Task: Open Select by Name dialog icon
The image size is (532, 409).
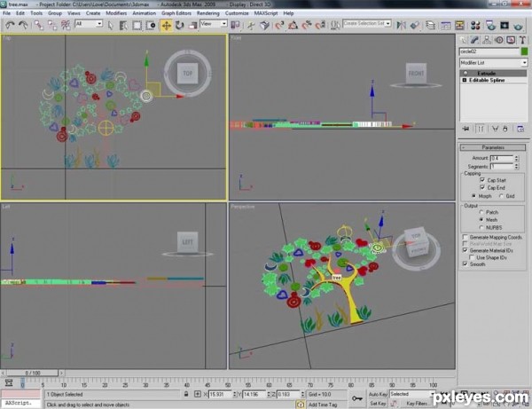Action: click(x=123, y=25)
